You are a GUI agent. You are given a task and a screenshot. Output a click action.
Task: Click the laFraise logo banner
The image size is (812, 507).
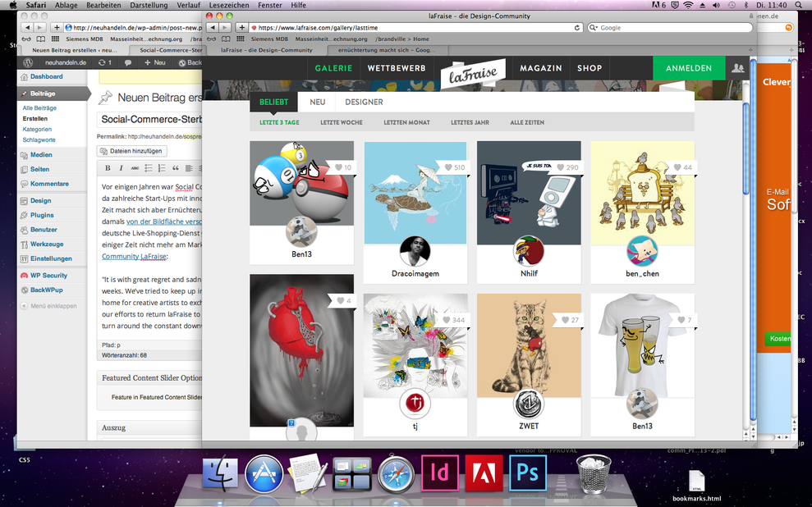tap(473, 72)
